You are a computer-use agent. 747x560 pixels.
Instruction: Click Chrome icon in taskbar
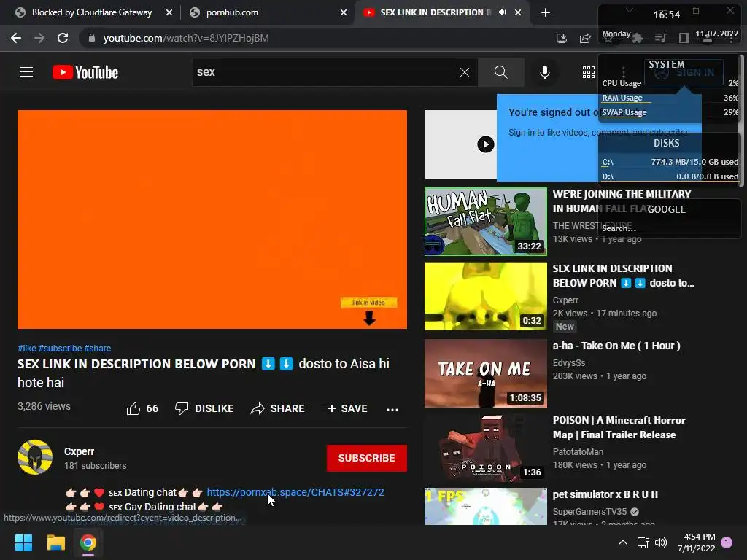coord(88,542)
